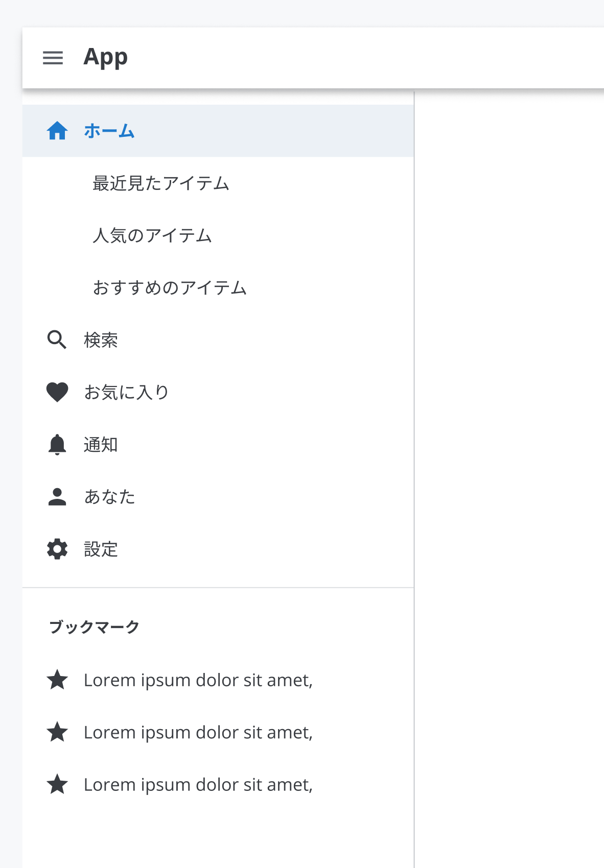The height and width of the screenshot is (868, 604).
Task: Click the first bookmark star icon
Action: (57, 680)
